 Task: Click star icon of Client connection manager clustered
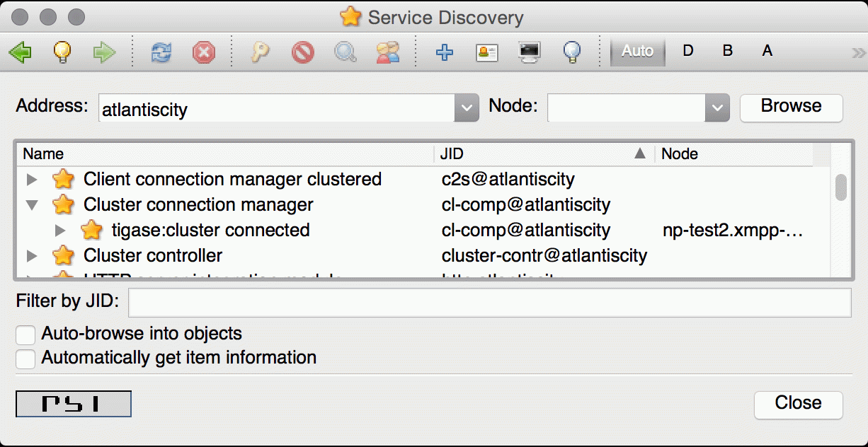click(64, 179)
